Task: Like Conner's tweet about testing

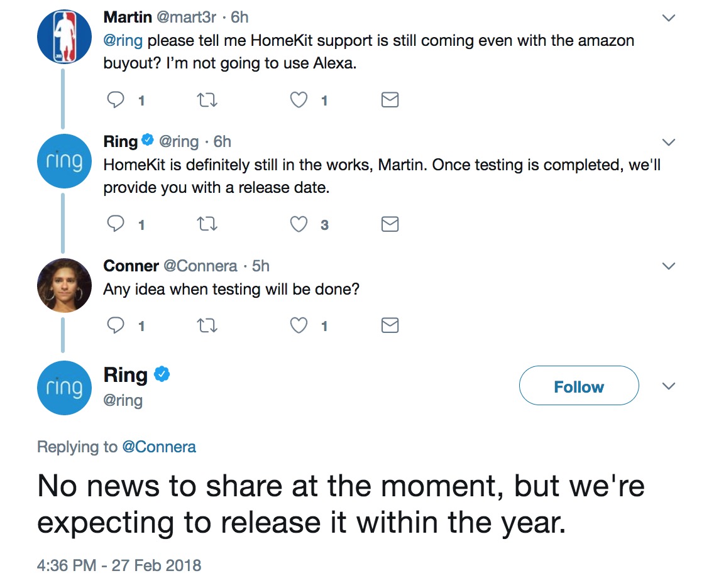Action: (299, 325)
